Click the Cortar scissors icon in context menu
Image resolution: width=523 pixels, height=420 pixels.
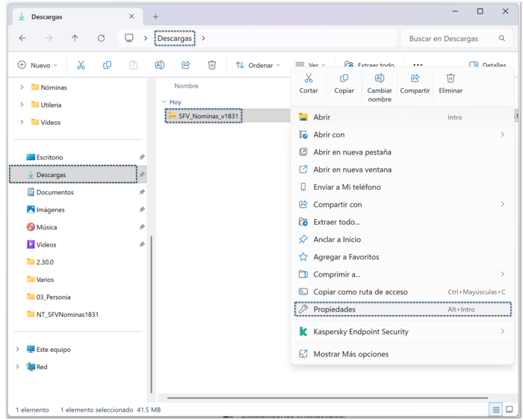pyautogui.click(x=309, y=78)
